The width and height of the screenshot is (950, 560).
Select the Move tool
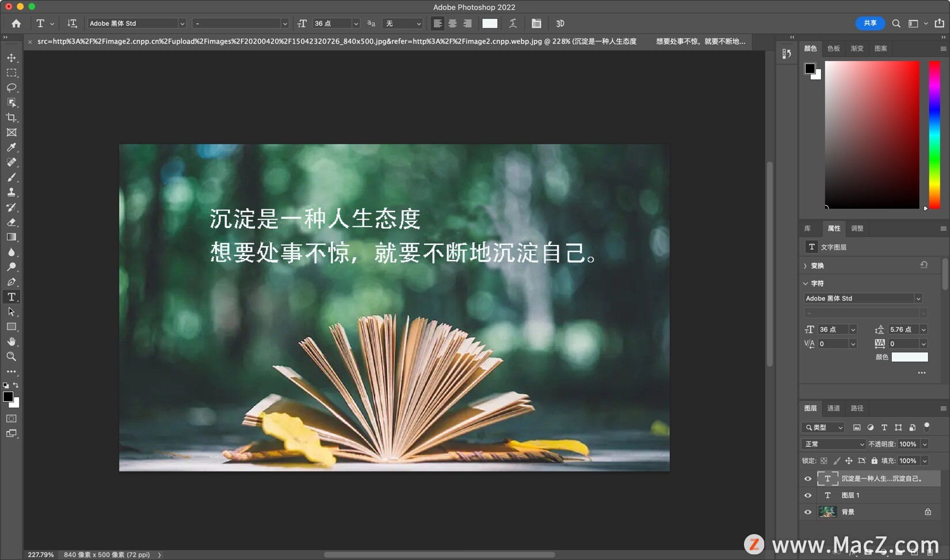click(x=12, y=58)
